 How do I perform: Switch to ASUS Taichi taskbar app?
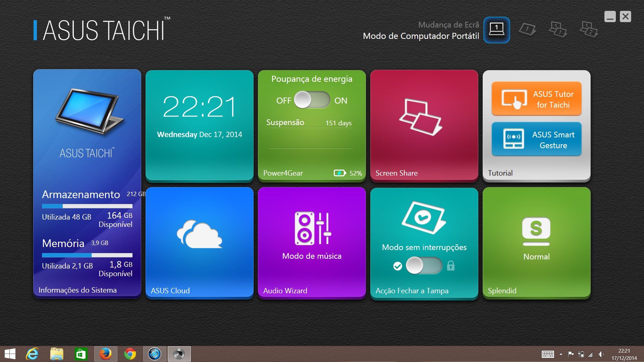[x=179, y=354]
